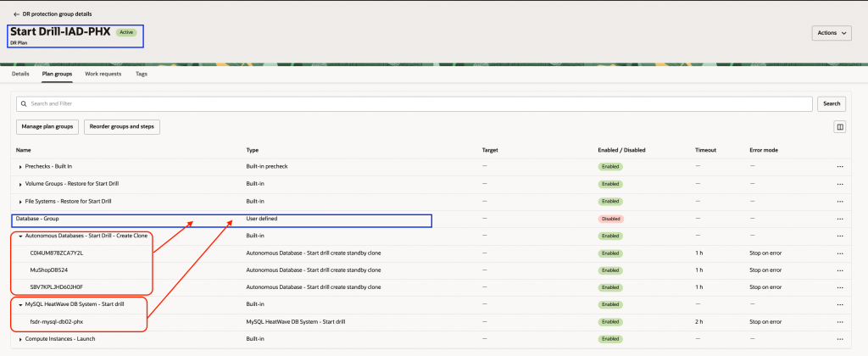Open the Tags tab
Image resolution: width=868 pixels, height=356 pixels.
(x=142, y=75)
